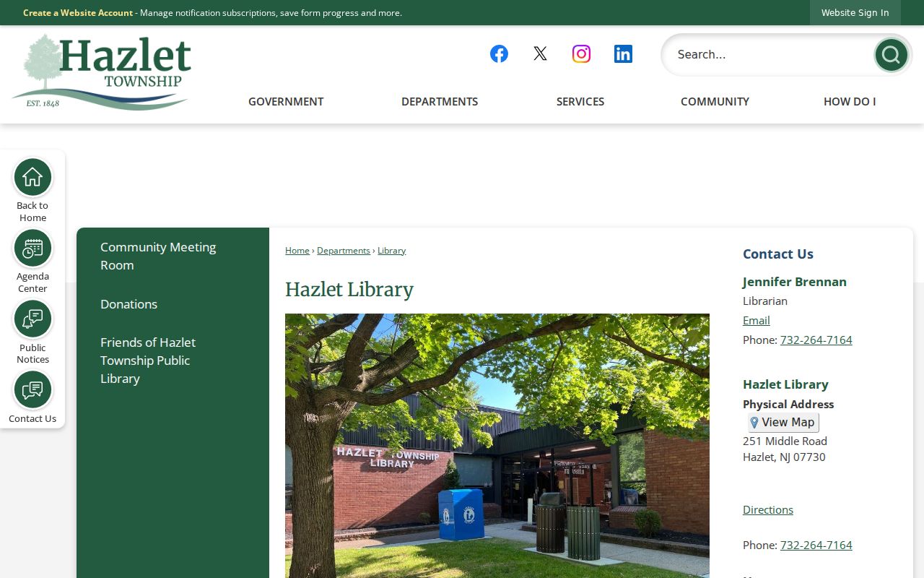
Task: Click the phone number under Librarian
Action: 816,340
